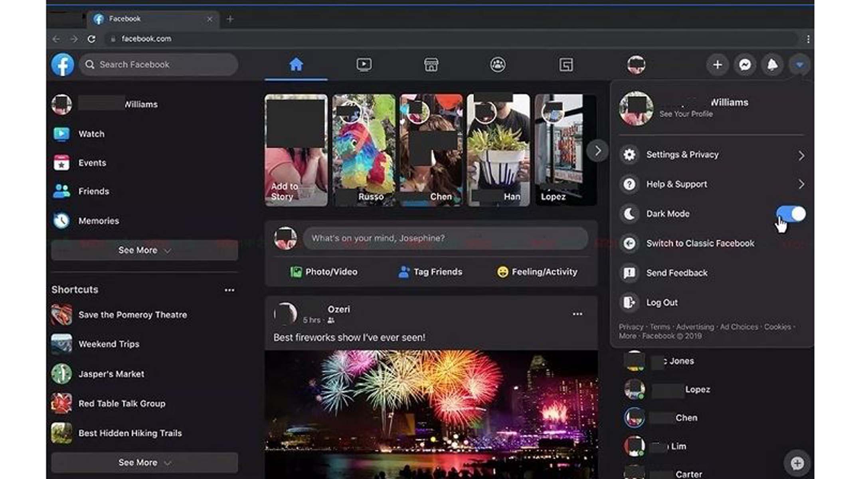Select Log Out from account menu

(x=662, y=303)
